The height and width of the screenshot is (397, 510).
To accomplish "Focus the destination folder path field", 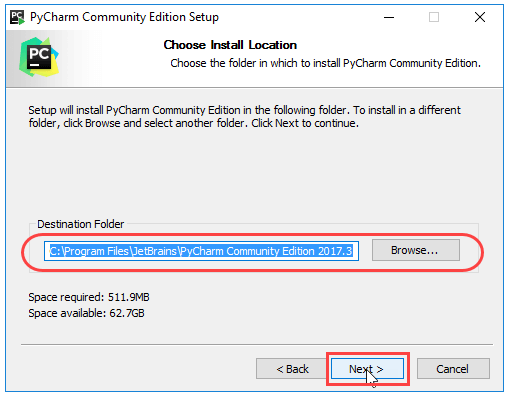I will tap(201, 251).
